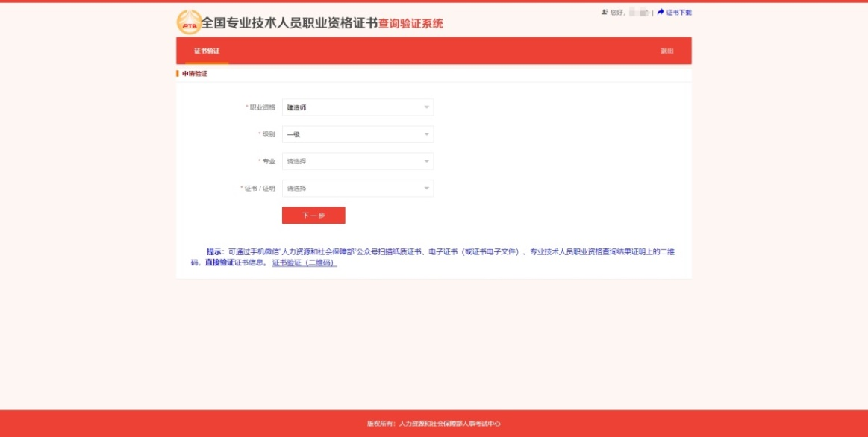
Task: Open the 级别 dropdown showing 一级
Action: click(x=357, y=135)
